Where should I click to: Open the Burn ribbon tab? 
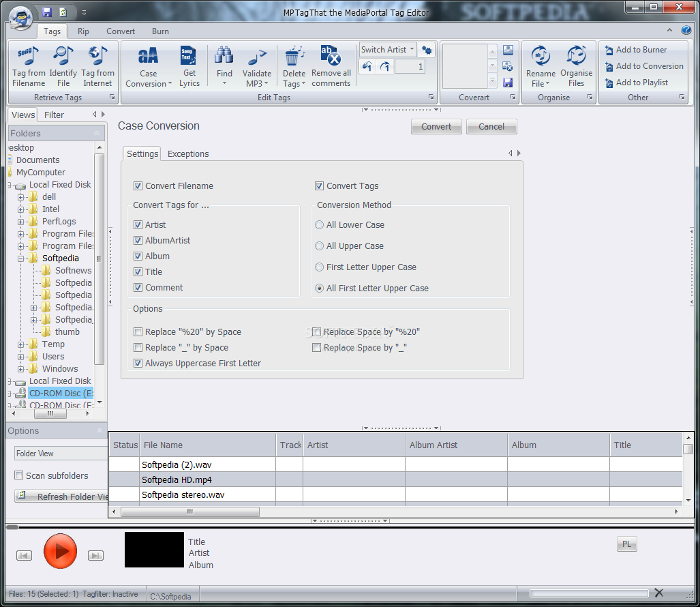[160, 31]
